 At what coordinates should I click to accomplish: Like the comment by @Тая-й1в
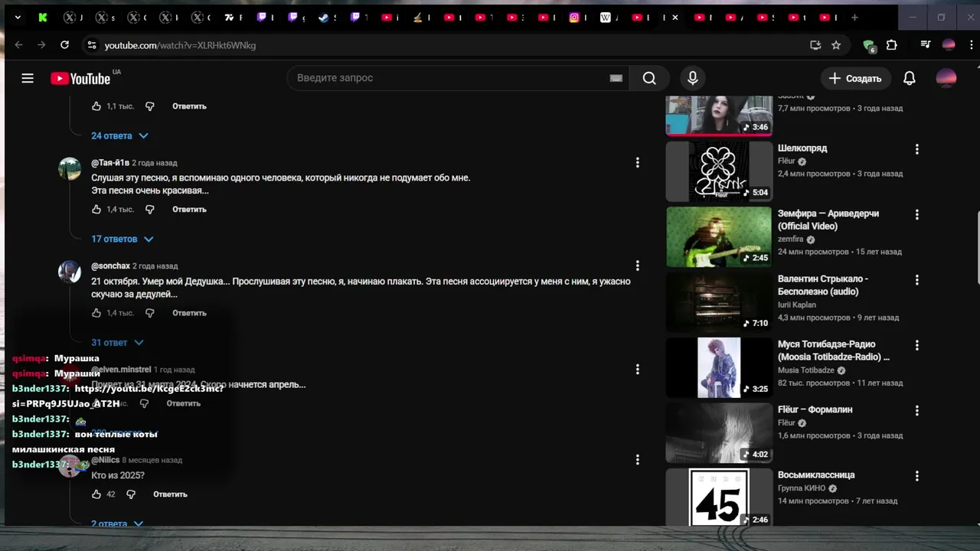(96, 209)
